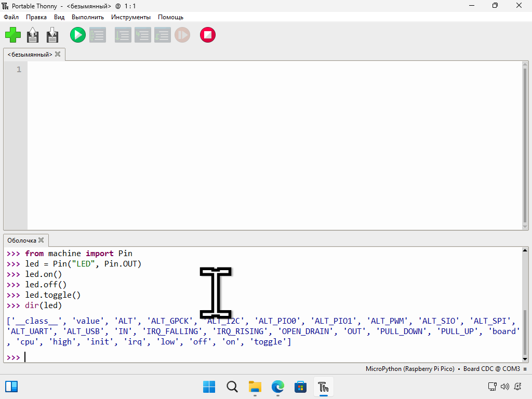Open Microsoft Store from the taskbar
532x399 pixels.
[x=301, y=387]
